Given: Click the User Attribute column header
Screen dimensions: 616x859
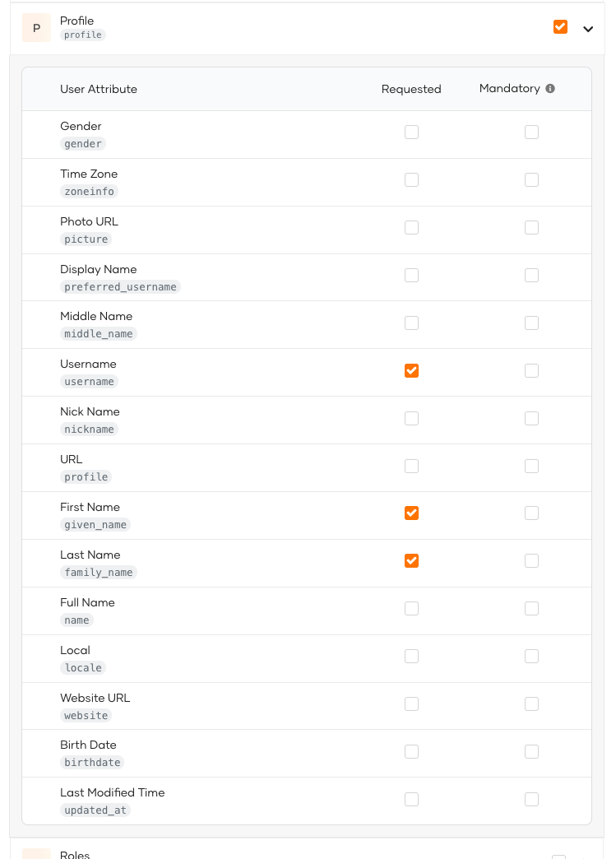Looking at the screenshot, I should point(99,88).
